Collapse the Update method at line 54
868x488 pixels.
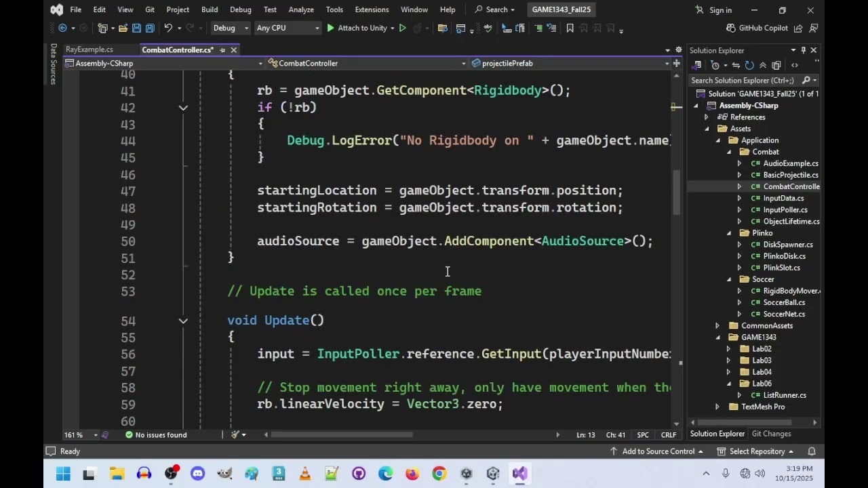[183, 321]
